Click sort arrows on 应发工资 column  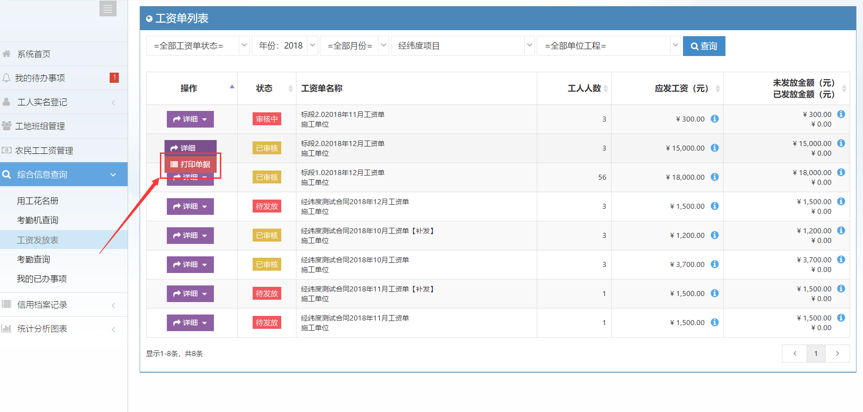tap(717, 89)
